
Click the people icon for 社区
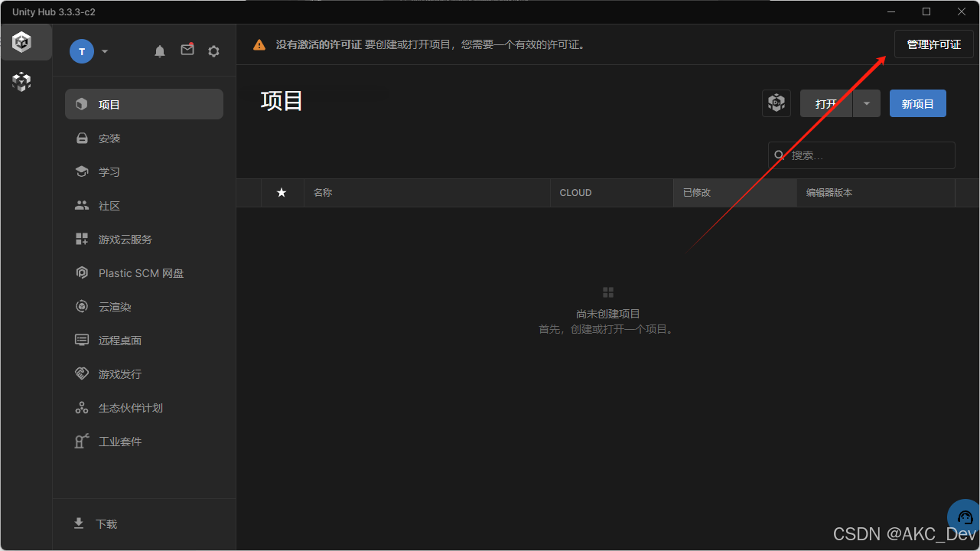coord(82,205)
